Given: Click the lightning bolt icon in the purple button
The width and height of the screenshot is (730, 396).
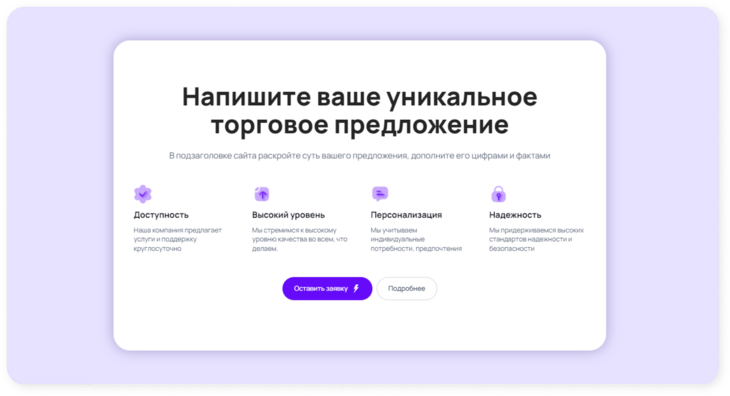Looking at the screenshot, I should [356, 289].
